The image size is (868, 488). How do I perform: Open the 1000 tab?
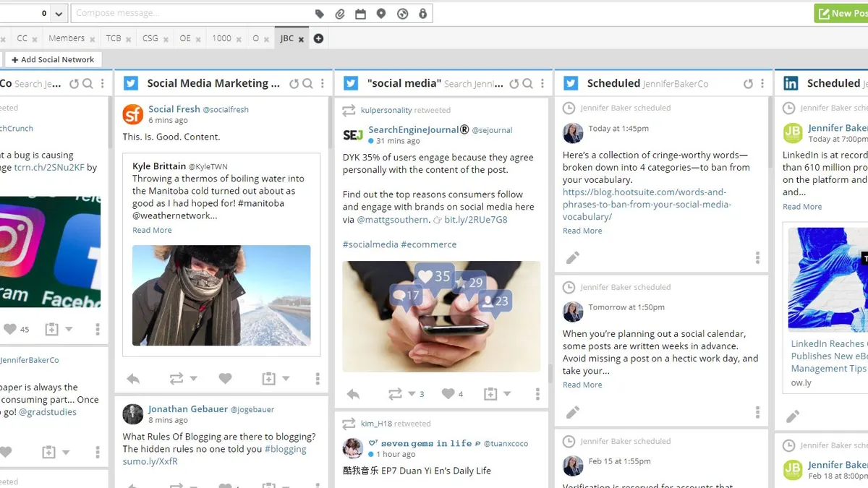tap(222, 38)
